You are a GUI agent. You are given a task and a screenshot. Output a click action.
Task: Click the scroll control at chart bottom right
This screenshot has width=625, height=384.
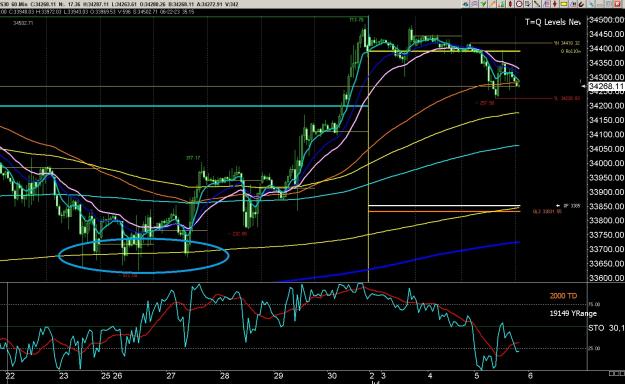[x=616, y=373]
